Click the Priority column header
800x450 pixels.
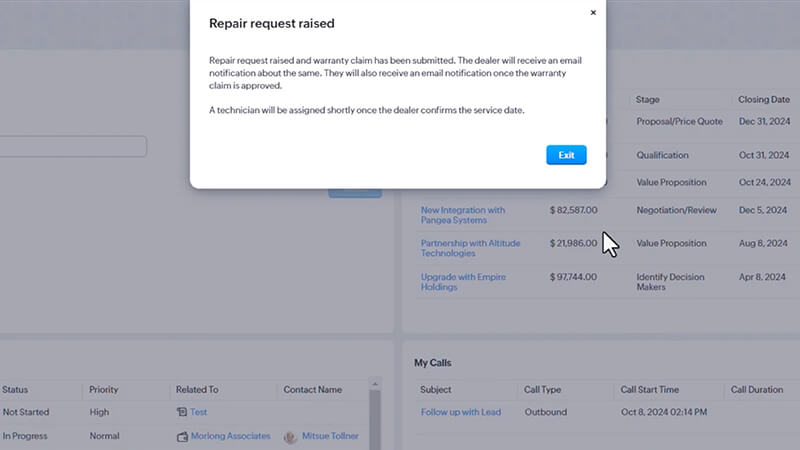tap(104, 389)
